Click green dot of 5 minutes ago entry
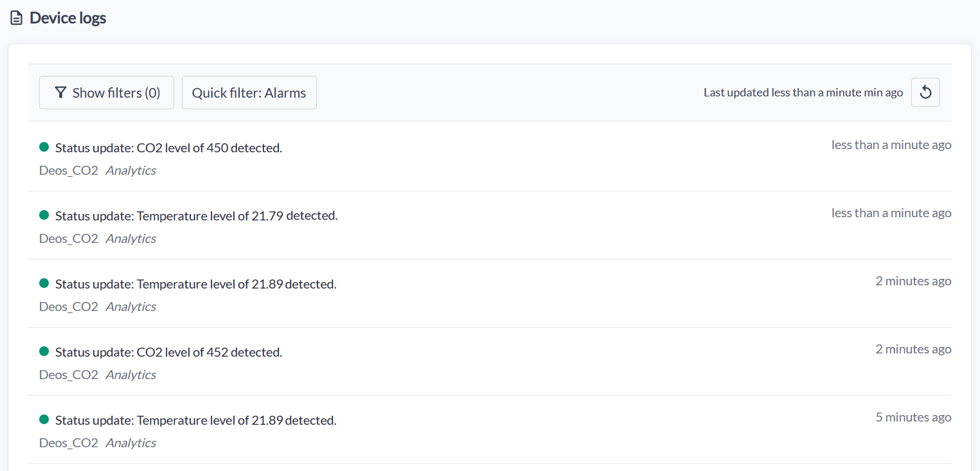Viewport: 980px width, 471px height. pyautogui.click(x=44, y=420)
